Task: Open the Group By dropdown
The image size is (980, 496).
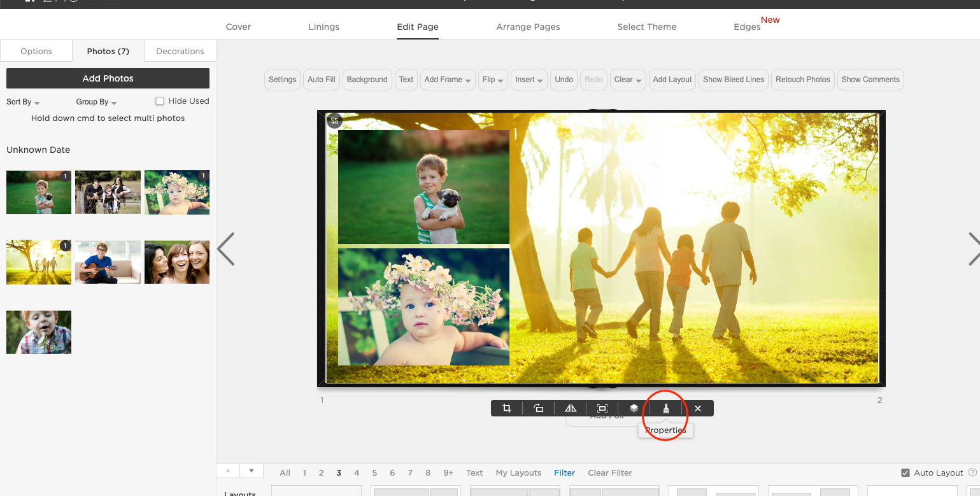Action: click(x=96, y=102)
